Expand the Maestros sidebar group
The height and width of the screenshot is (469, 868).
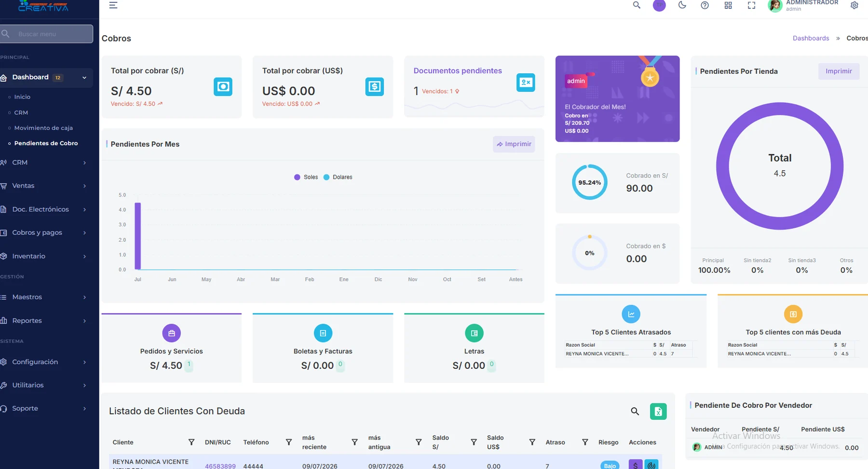pos(46,297)
